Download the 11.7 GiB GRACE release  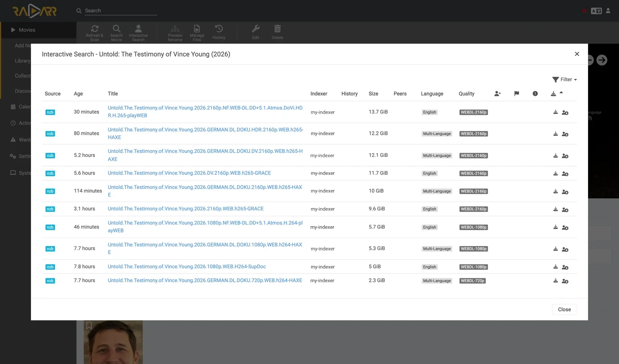pos(555,174)
